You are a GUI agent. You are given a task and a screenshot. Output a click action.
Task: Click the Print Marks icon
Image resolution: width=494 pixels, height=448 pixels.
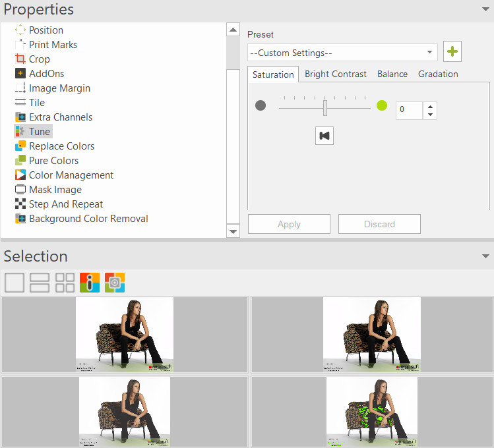[x=20, y=44]
